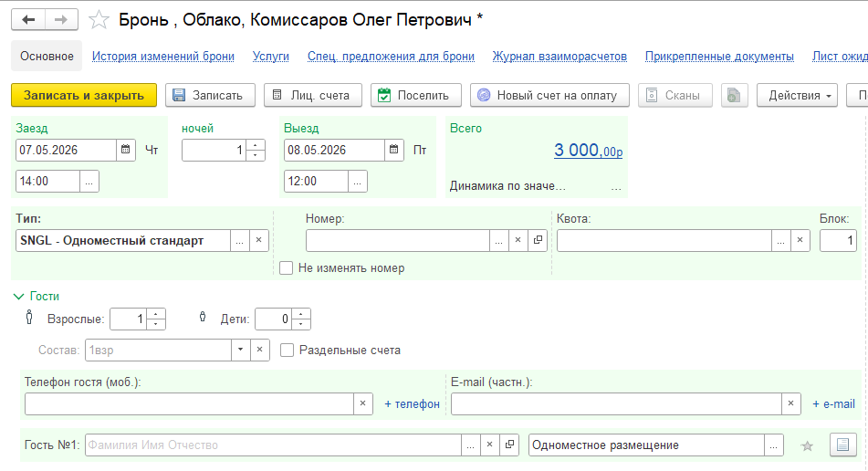Click the Записать save button
Image resolution: width=868 pixels, height=471 pixels.
(x=210, y=95)
